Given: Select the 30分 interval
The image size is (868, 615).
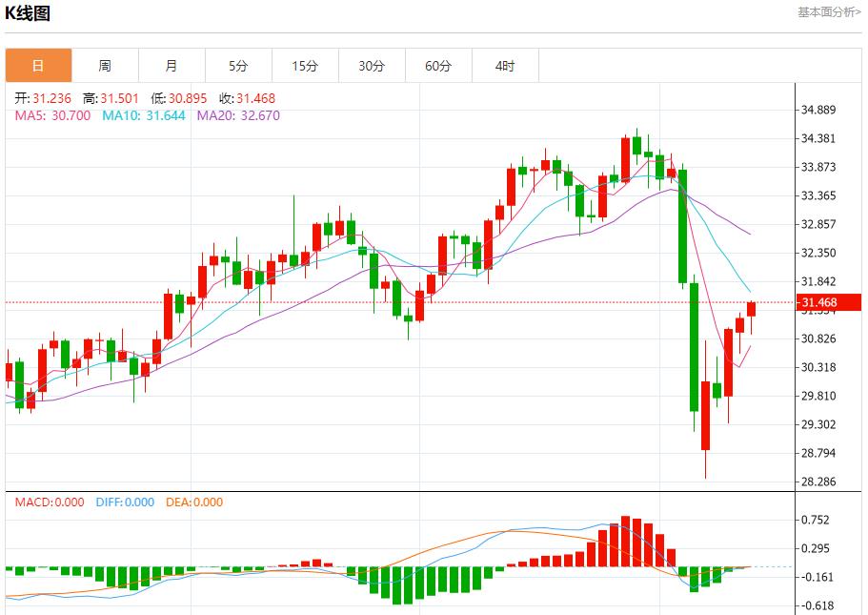Looking at the screenshot, I should 371,65.
